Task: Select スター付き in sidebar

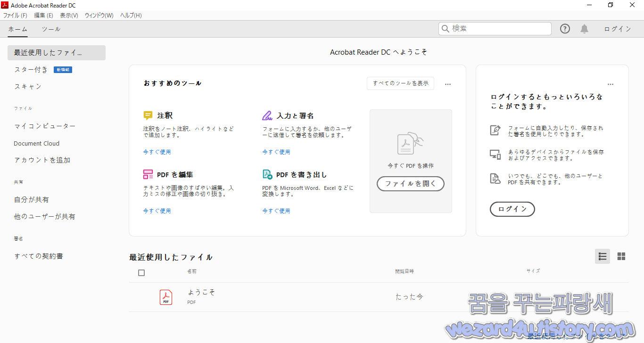Action: pyautogui.click(x=31, y=70)
